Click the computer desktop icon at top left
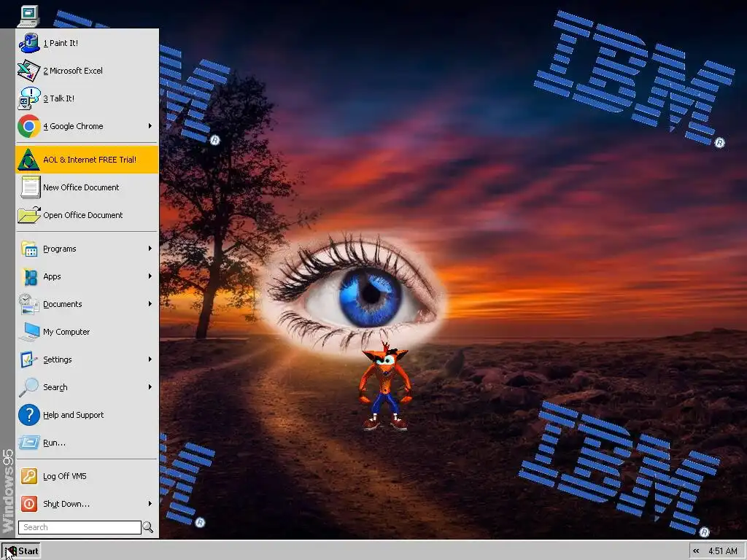This screenshot has height=560, width=747. coord(28,16)
